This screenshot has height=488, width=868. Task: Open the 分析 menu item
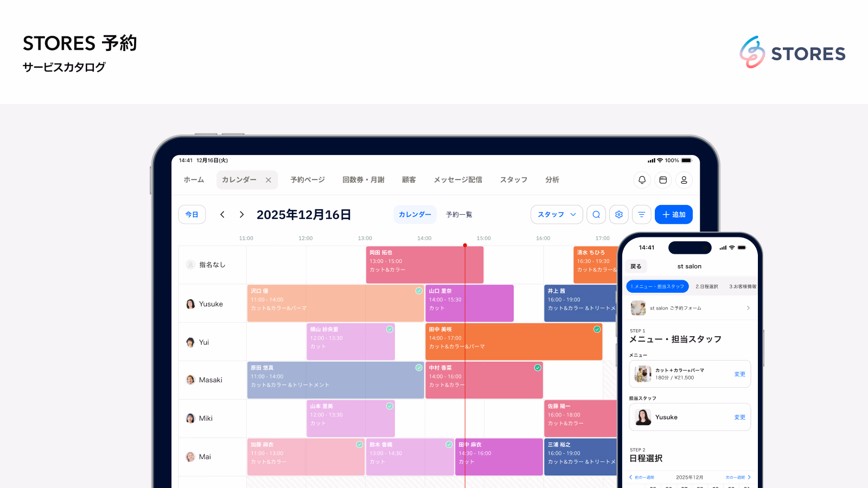552,179
